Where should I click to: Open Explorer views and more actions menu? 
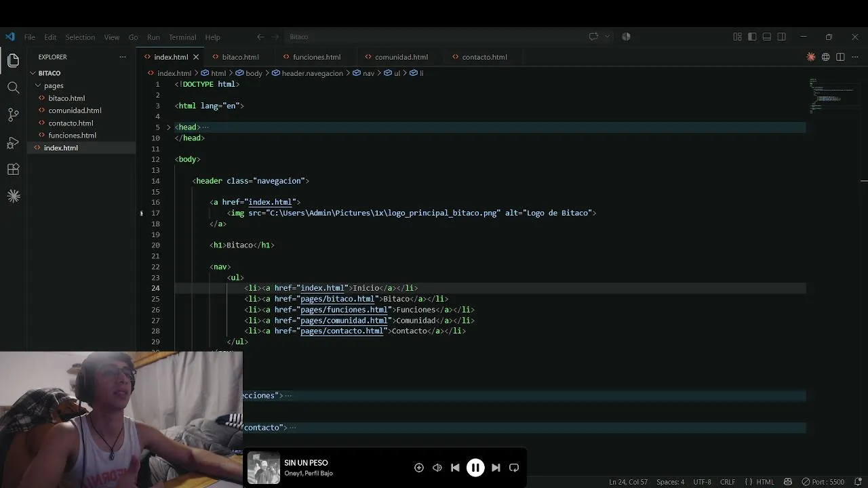point(123,57)
